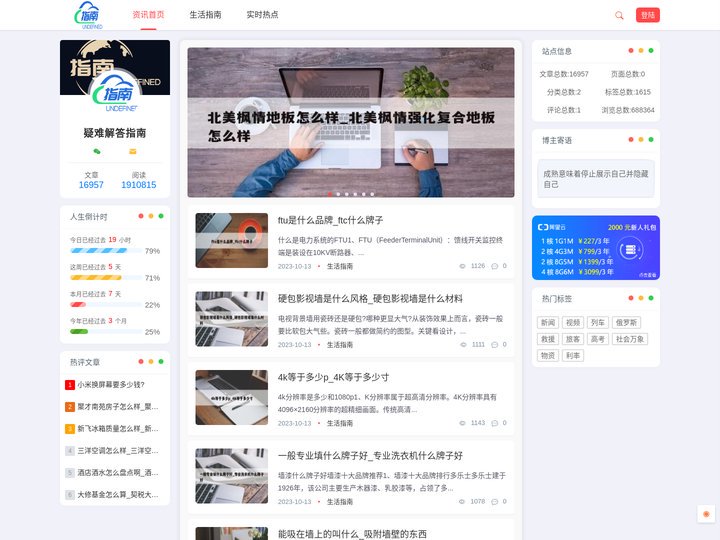Open article 能吸在墙上的叫什么
720x540 pixels.
352,534
